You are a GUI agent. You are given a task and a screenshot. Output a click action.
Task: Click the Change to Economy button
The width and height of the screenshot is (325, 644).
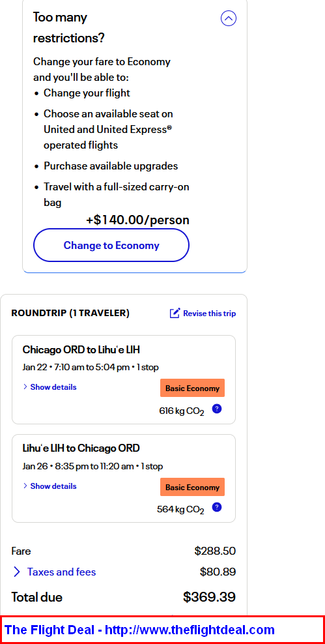tap(111, 245)
